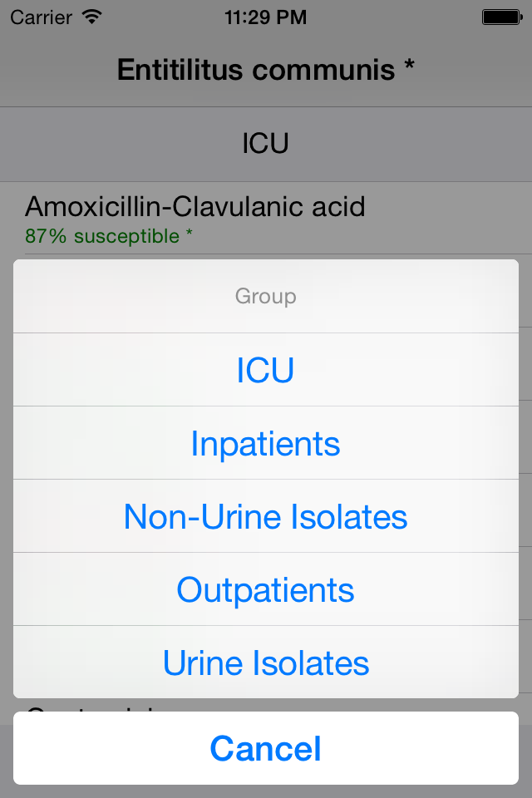This screenshot has width=532, height=798.
Task: Tap the dimmed list strip right of the Inpatients option
Action: [x=525, y=443]
